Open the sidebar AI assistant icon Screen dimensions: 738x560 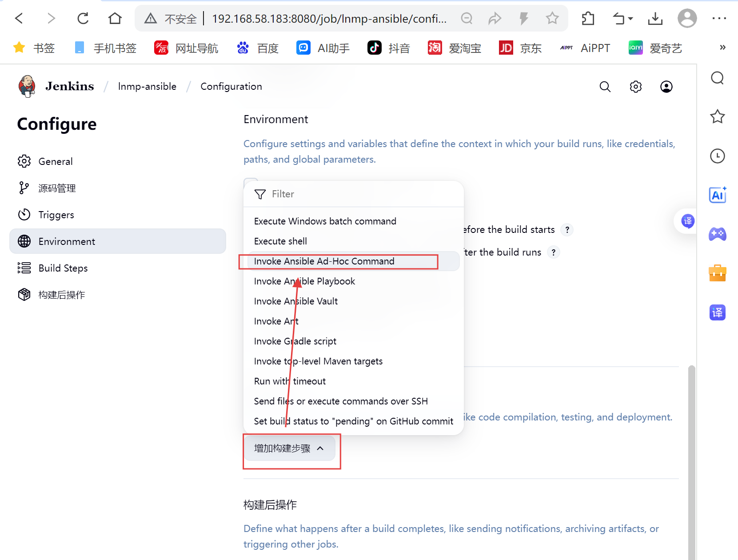(717, 195)
